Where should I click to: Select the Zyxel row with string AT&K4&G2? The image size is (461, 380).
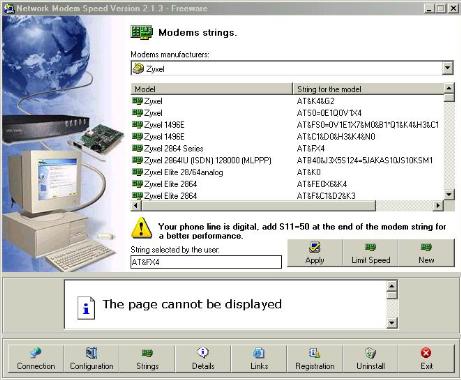pyautogui.click(x=288, y=101)
